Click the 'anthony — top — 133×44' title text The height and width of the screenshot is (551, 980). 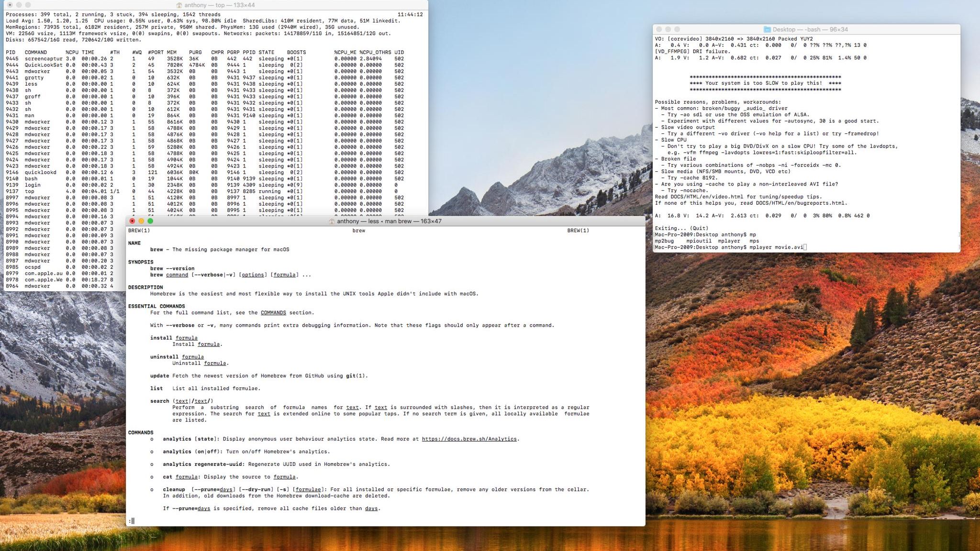[x=220, y=5]
